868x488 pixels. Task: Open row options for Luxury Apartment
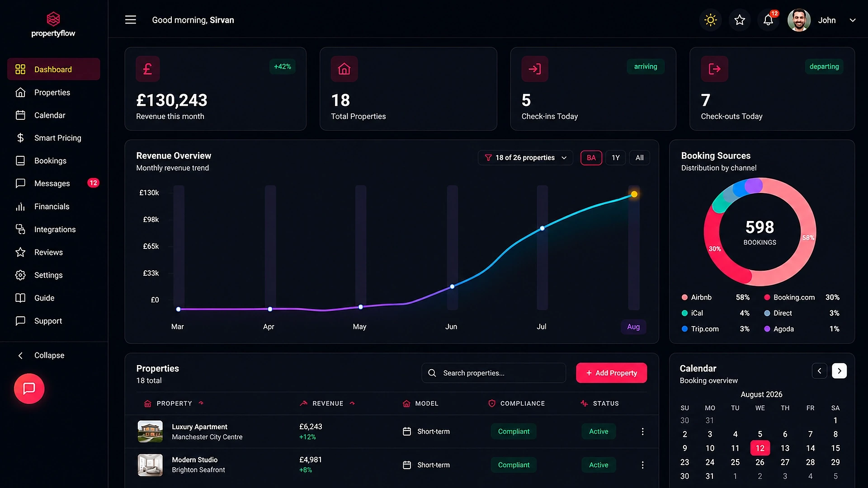coord(642,432)
